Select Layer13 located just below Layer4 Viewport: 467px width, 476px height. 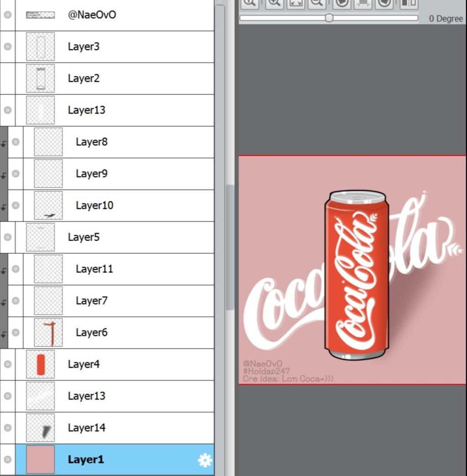point(114,396)
